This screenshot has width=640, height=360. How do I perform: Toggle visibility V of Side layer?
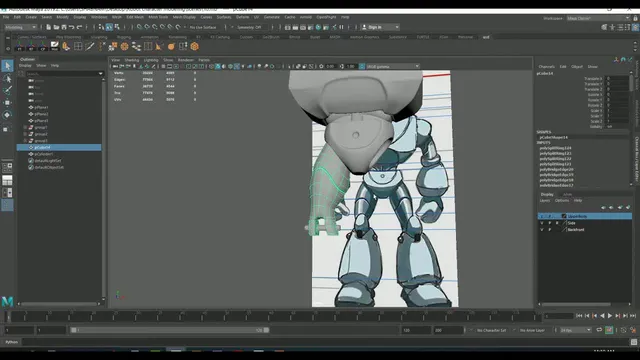click(x=542, y=223)
